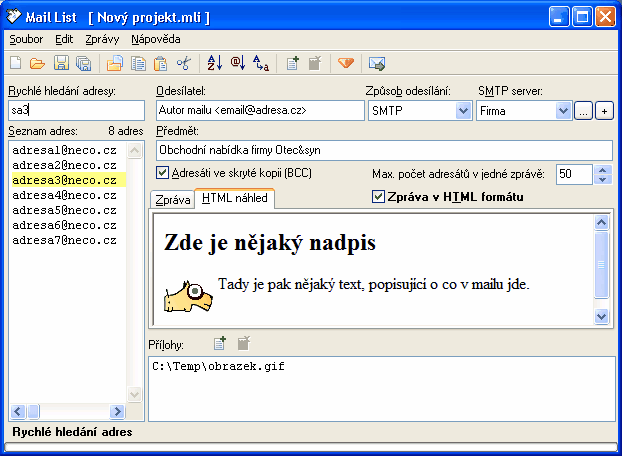622x456 pixels.
Task: Convert address case A-to-a icon
Action: click(261, 63)
